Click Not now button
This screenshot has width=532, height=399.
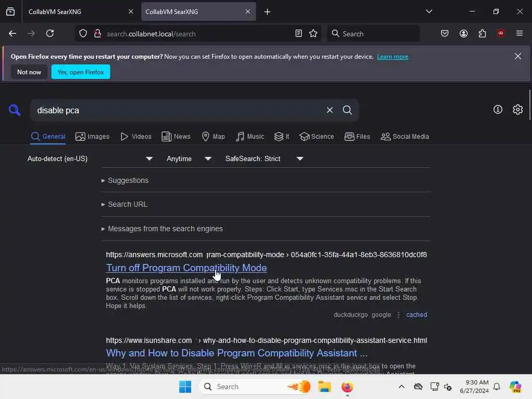coord(29,72)
